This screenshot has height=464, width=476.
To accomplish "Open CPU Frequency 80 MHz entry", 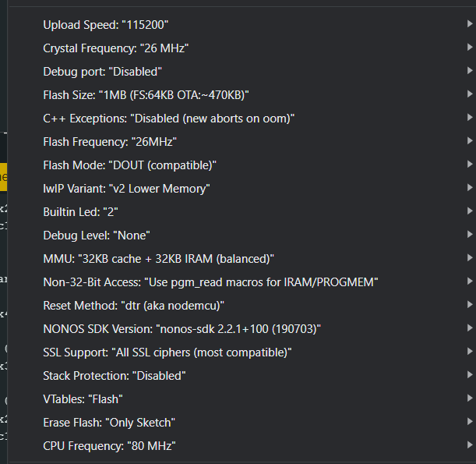I will coord(242,446).
